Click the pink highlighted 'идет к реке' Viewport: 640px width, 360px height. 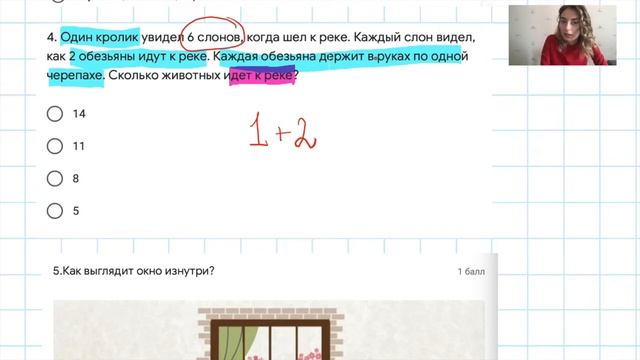262,76
